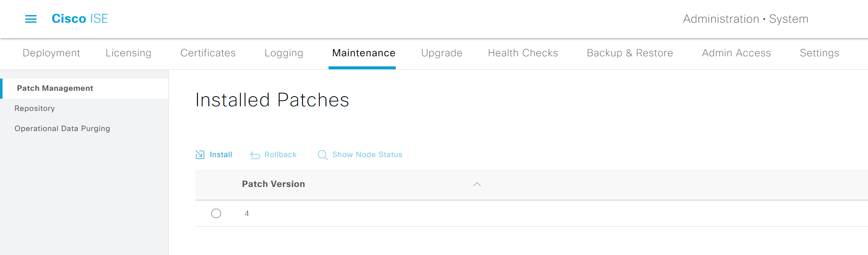The height and width of the screenshot is (255, 868).
Task: Switch to the Upgrade tab
Action: [x=441, y=53]
